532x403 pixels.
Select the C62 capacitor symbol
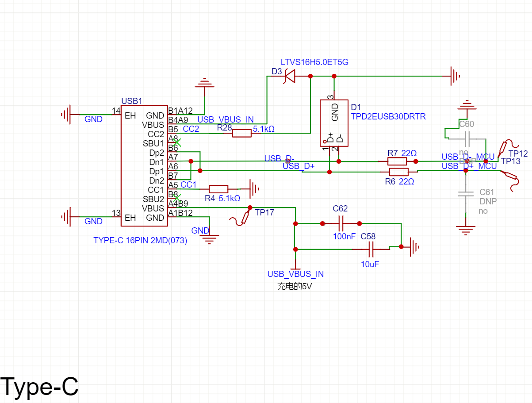(341, 223)
